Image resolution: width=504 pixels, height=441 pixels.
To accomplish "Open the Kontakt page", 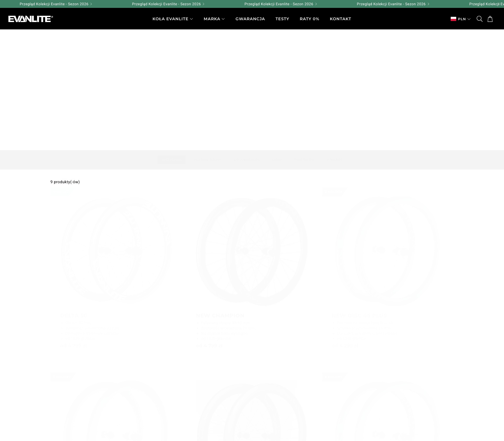I will click(x=340, y=19).
